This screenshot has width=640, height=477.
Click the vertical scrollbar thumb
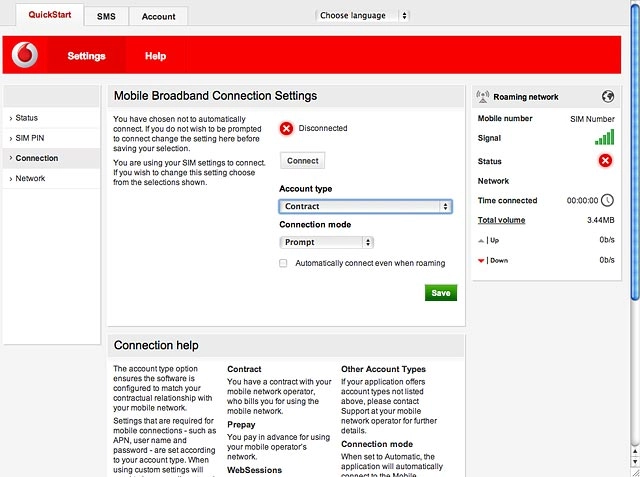(x=635, y=151)
